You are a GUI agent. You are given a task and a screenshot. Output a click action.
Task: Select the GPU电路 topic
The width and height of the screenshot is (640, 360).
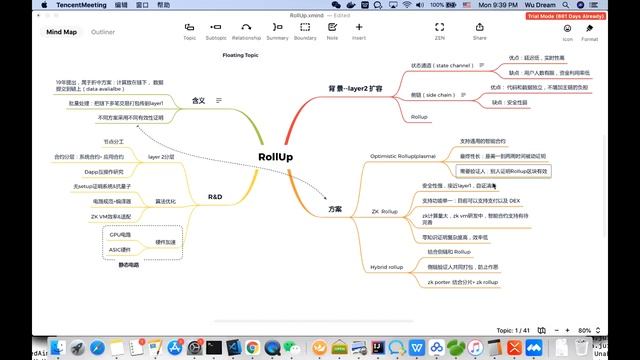tap(120, 235)
